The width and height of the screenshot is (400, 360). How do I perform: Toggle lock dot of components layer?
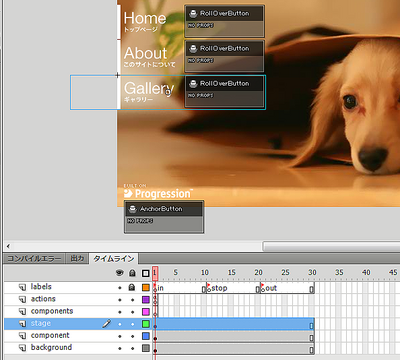point(132,312)
